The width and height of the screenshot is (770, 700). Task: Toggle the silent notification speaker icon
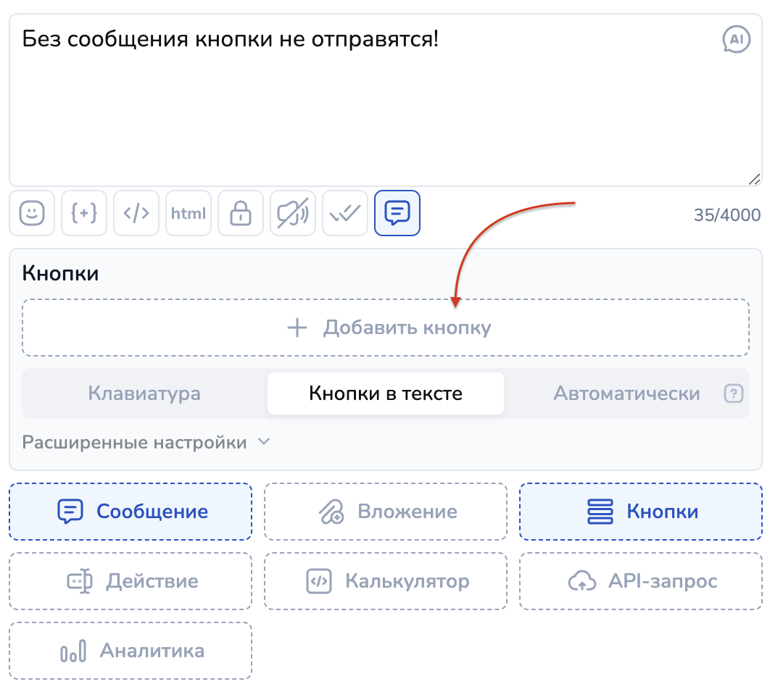293,213
